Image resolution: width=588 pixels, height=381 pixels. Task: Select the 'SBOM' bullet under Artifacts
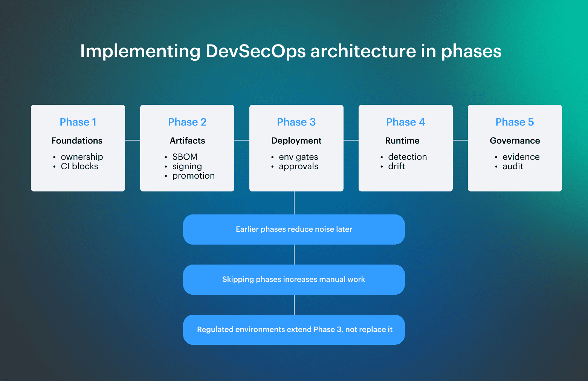[184, 157]
